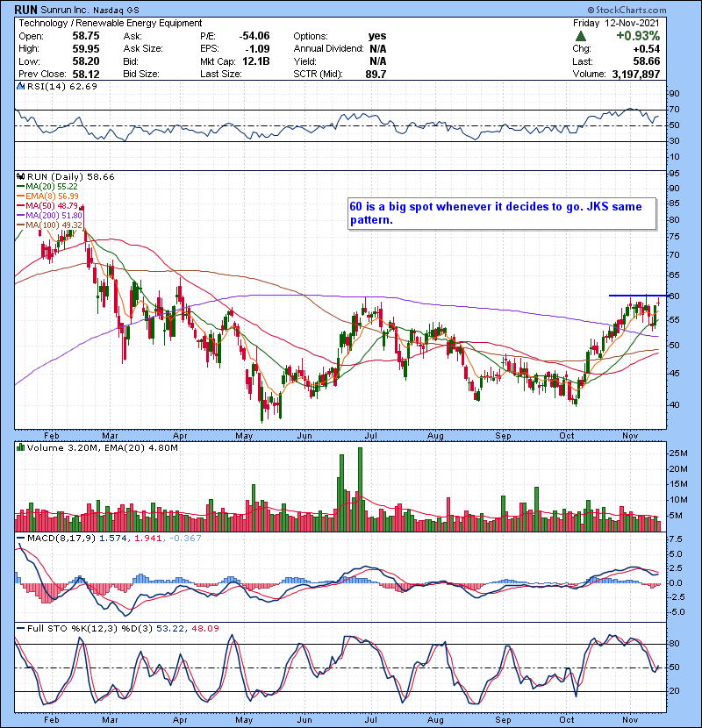Click the Nov label below the price chart
Image resolution: width=702 pixels, height=728 pixels.
(630, 436)
